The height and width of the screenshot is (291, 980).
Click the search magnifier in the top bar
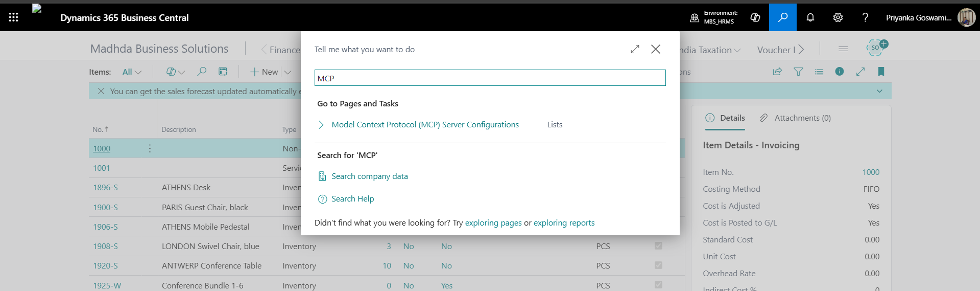[782, 17]
